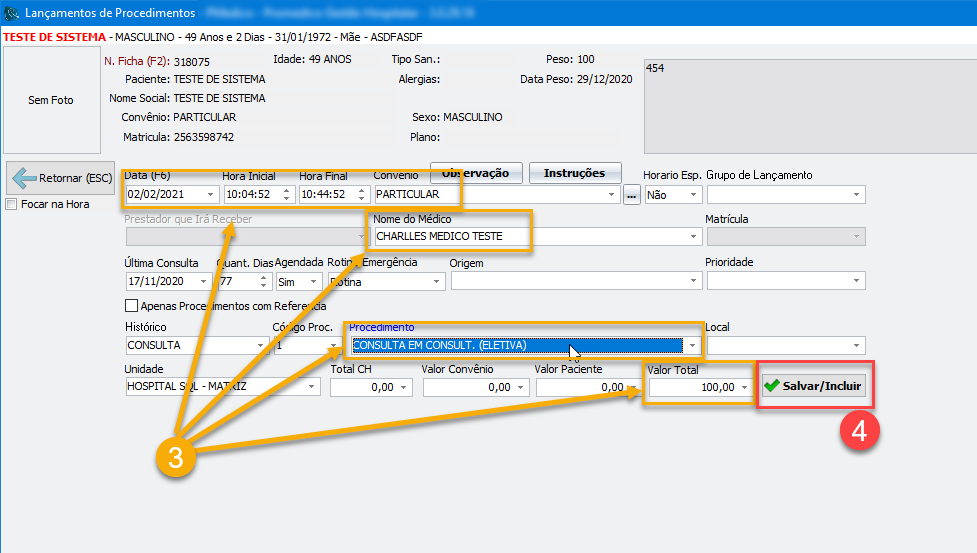Click the ellipsis button next to Convenio
Screen dimensions: 977x553
[631, 196]
